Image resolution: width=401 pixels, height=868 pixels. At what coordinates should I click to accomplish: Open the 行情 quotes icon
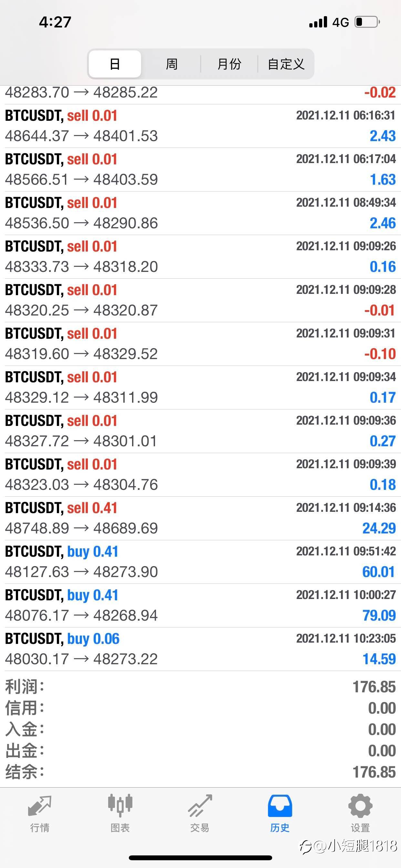pos(40,807)
